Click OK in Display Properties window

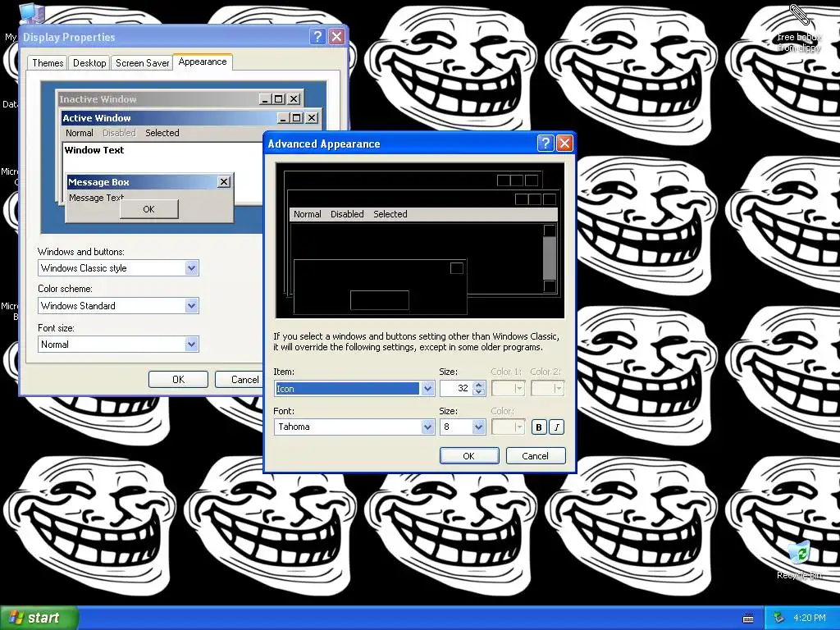click(178, 379)
